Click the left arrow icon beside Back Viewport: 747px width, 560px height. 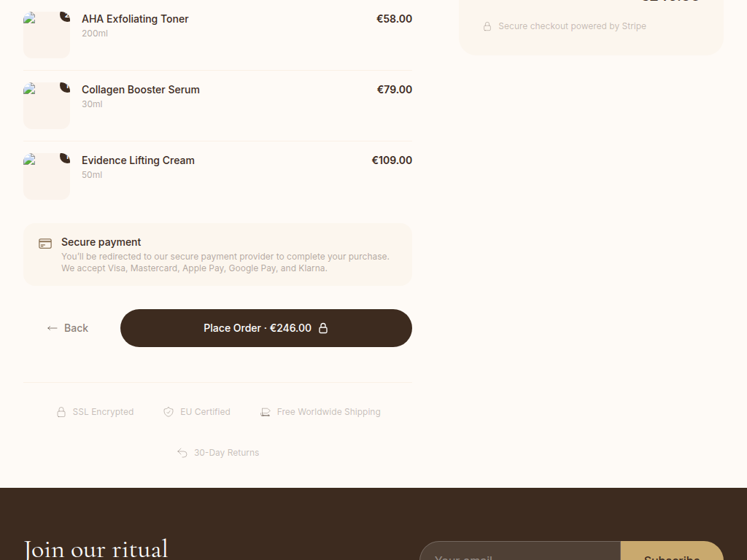coord(52,328)
